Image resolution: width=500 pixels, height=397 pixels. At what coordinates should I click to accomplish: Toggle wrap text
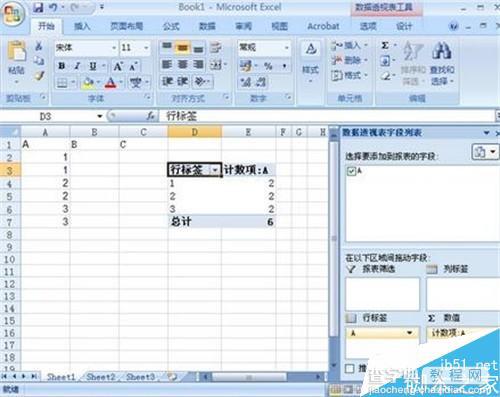216,48
